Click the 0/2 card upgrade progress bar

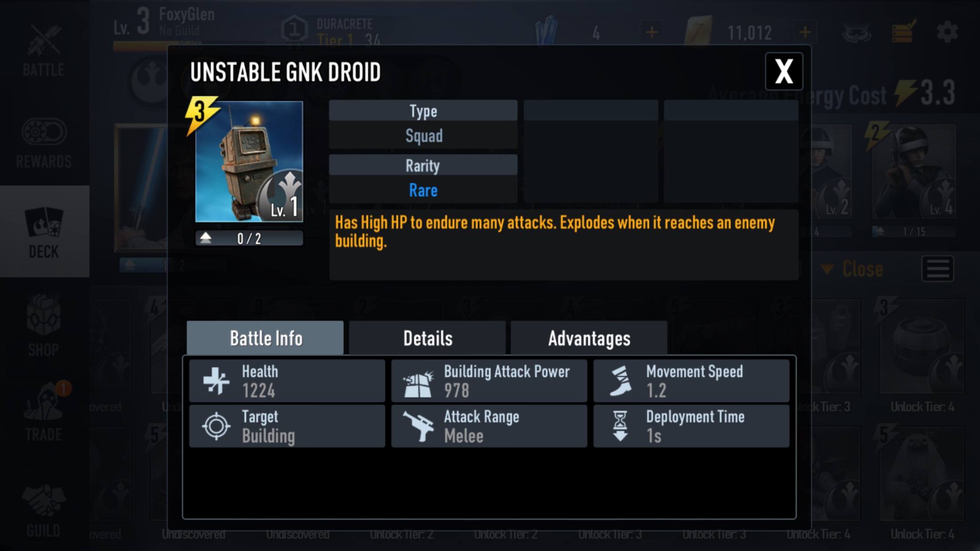click(249, 239)
